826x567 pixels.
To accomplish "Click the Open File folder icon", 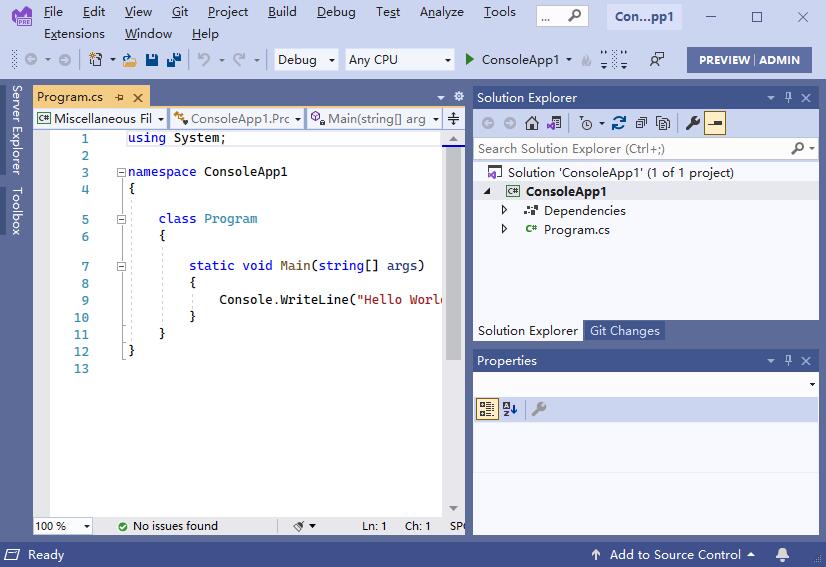I will [130, 60].
